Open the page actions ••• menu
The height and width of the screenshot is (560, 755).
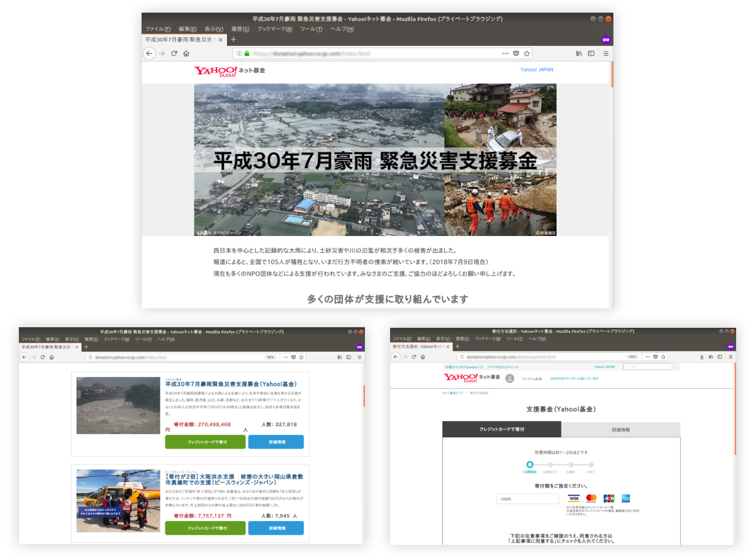pyautogui.click(x=505, y=53)
